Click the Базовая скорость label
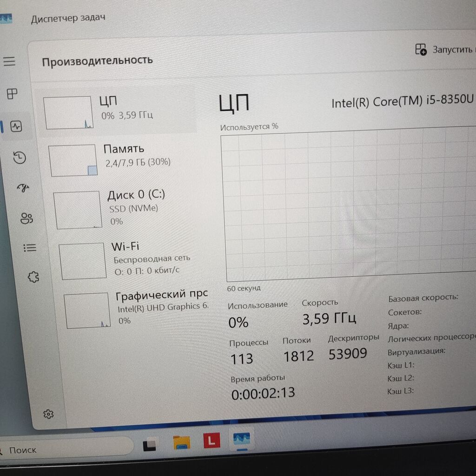Screen dimensions: 476x476 point(423,298)
